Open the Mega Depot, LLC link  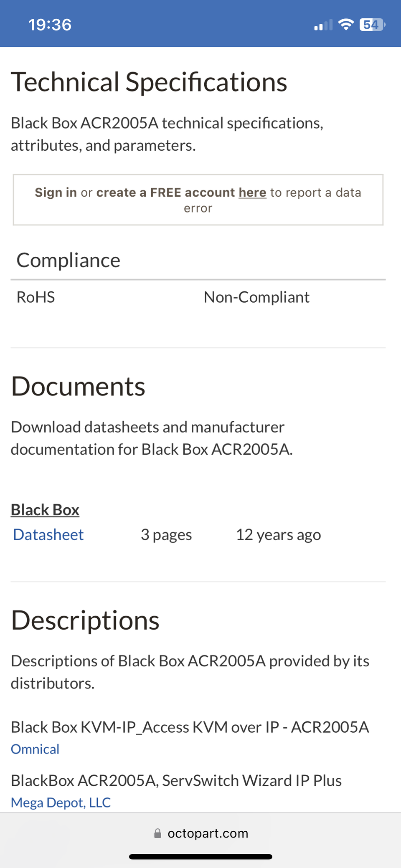(61, 802)
